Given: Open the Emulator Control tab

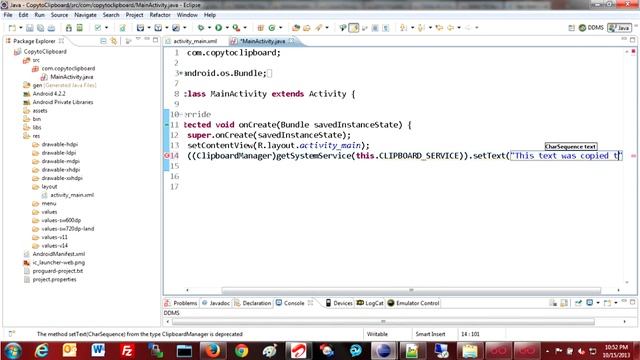Looking at the screenshot, I should [x=413, y=303].
